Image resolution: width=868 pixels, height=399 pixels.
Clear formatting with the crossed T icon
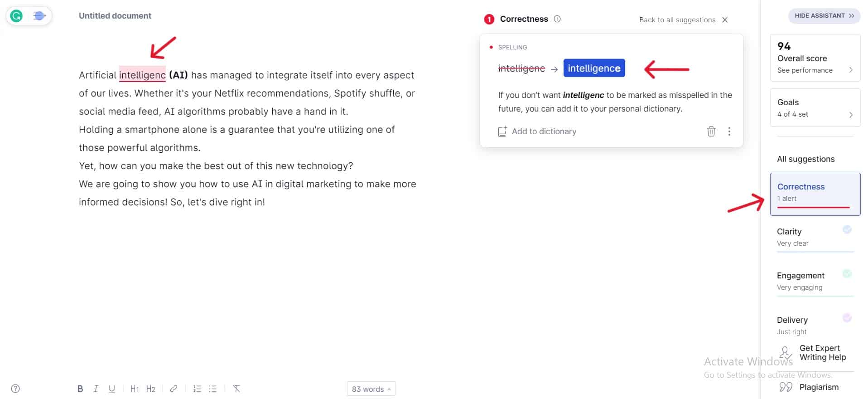coord(236,389)
